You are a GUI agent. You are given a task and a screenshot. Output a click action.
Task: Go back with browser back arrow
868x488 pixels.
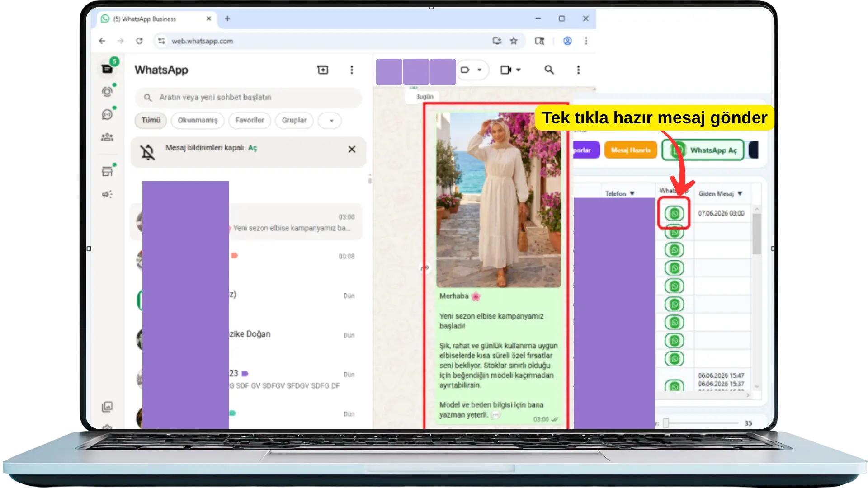(x=102, y=41)
